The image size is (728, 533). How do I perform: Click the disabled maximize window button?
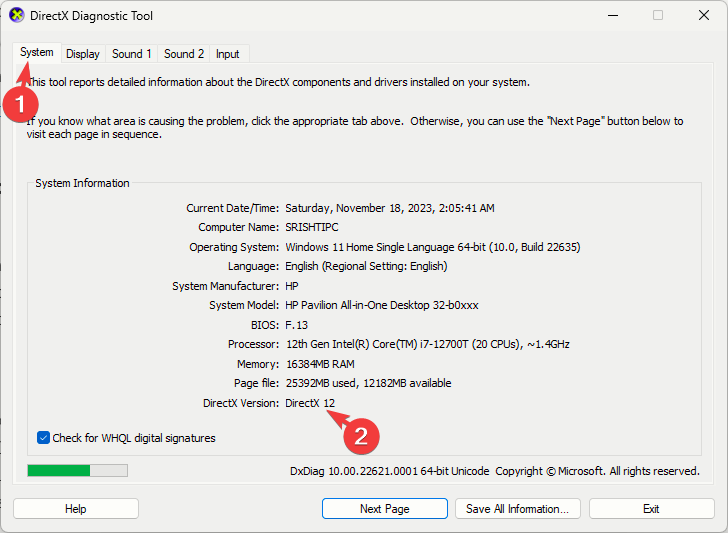tap(658, 15)
